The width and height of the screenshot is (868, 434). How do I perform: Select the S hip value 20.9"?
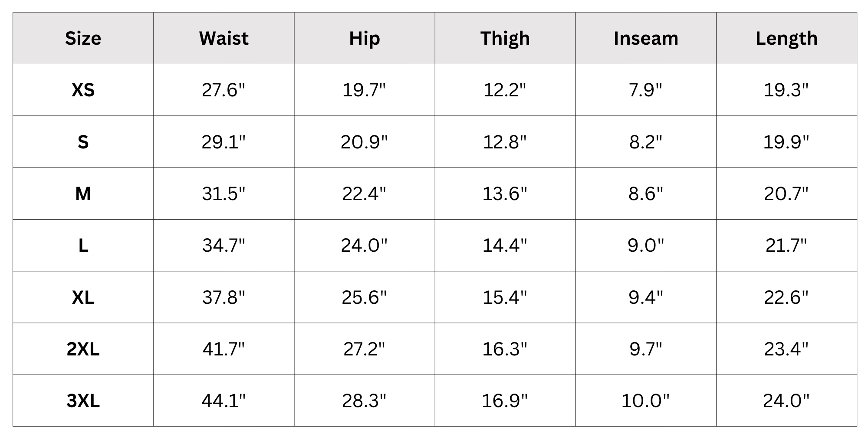coord(364,142)
